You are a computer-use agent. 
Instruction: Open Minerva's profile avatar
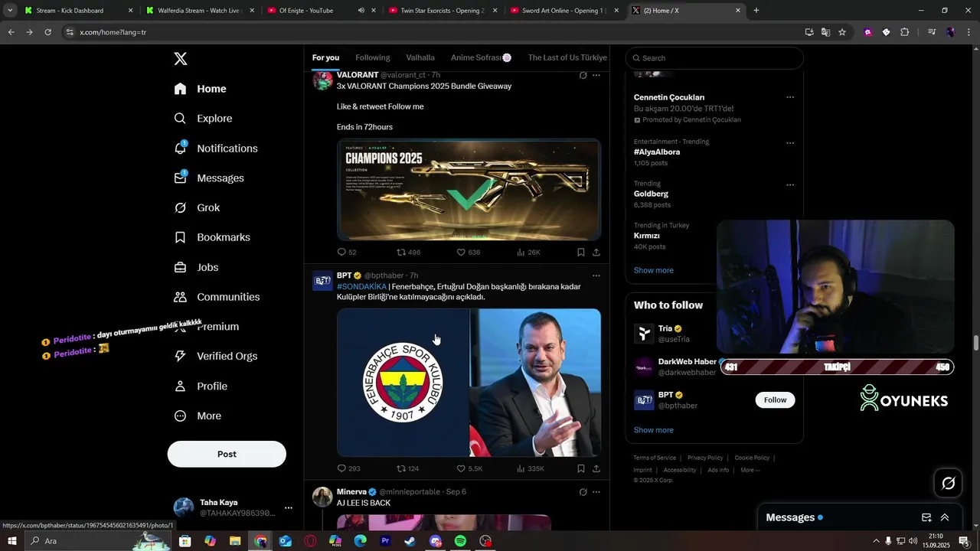(322, 497)
